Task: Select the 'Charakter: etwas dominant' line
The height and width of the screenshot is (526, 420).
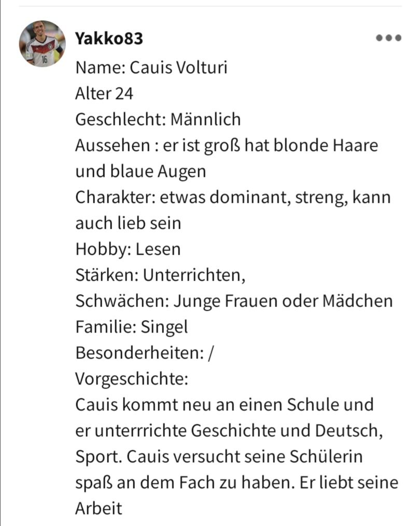Action: click(x=233, y=197)
